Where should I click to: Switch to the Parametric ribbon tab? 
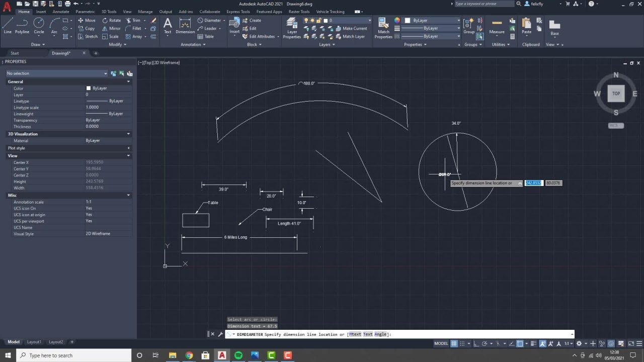click(x=87, y=12)
